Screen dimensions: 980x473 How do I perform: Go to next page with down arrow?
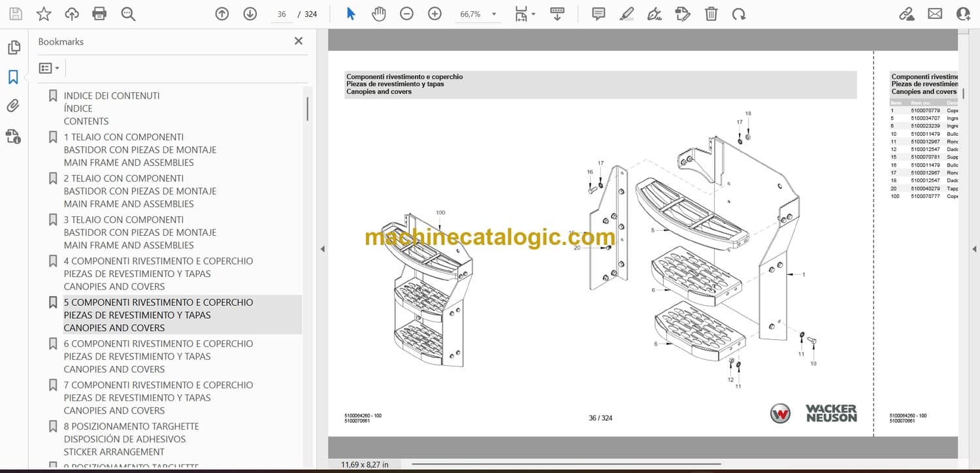point(250,14)
